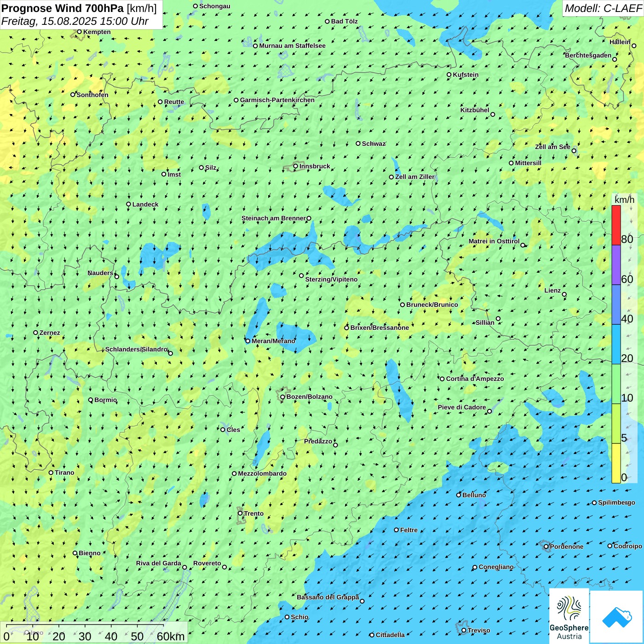
Task: Click the 'Nauders' label
Action: 100,273
